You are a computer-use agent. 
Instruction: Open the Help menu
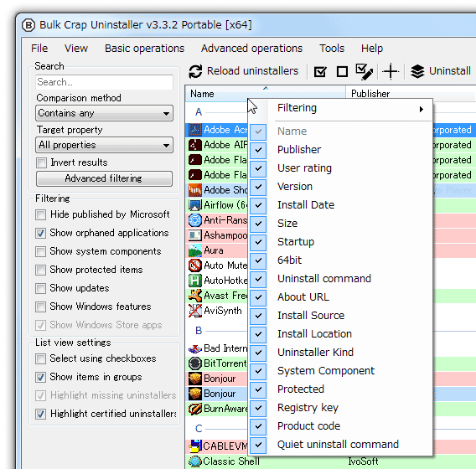tap(372, 49)
